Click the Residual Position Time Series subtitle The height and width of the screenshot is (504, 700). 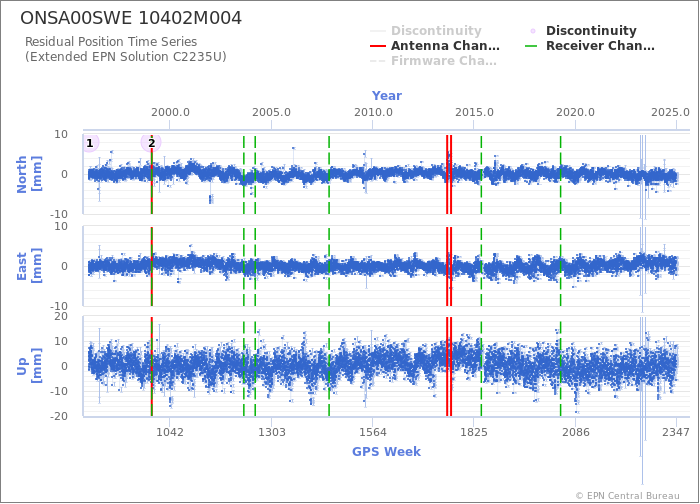111,42
